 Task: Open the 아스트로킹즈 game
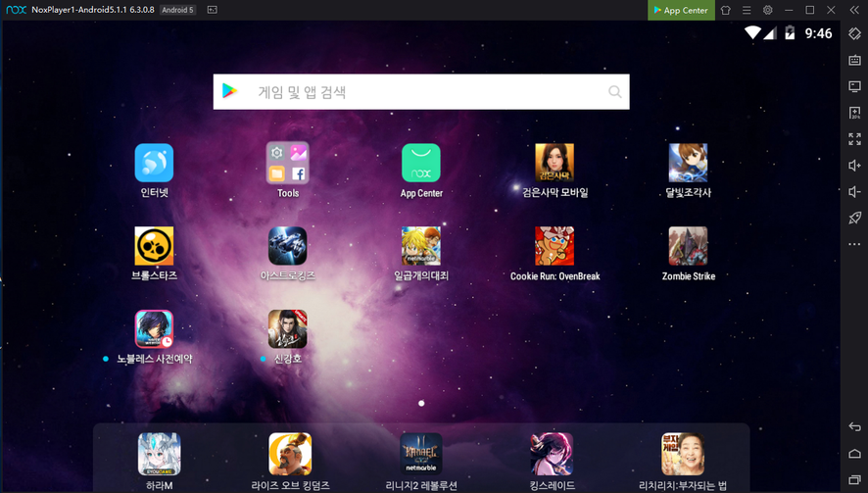click(x=287, y=246)
